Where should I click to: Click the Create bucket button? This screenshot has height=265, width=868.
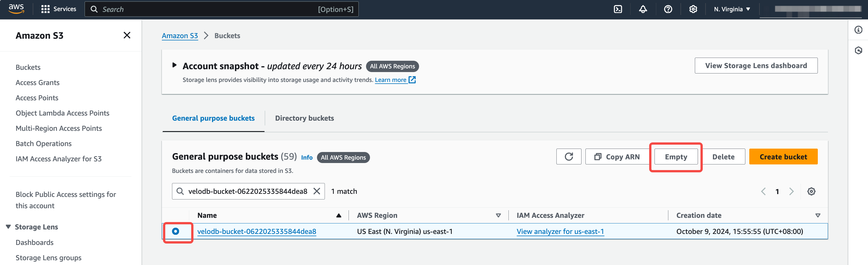click(783, 157)
